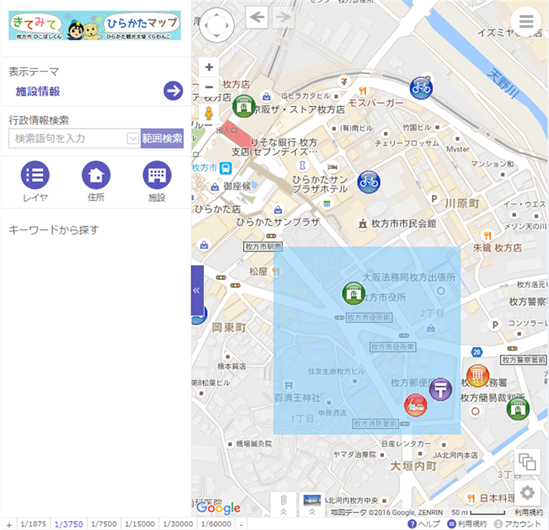
Task: Click the ひらかたマップ banner logo
Action: (x=95, y=25)
